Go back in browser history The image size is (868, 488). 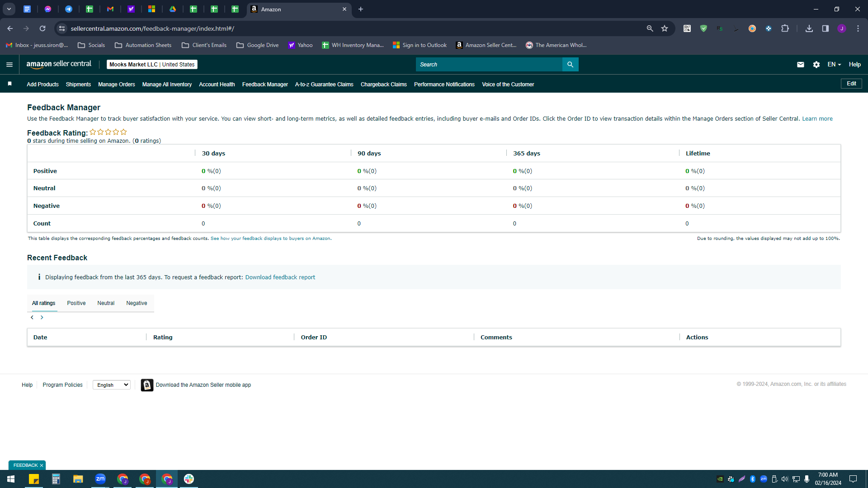pos(10,28)
